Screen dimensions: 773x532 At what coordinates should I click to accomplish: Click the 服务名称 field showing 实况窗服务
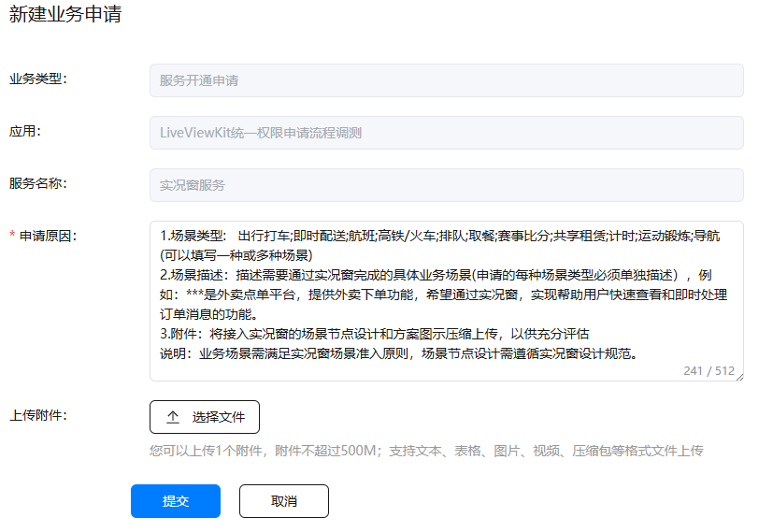click(x=446, y=185)
